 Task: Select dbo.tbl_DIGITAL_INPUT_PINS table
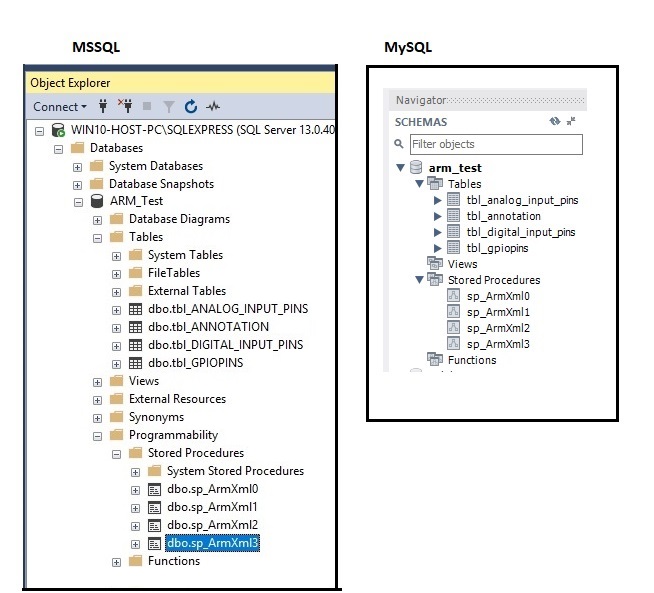[x=225, y=345]
